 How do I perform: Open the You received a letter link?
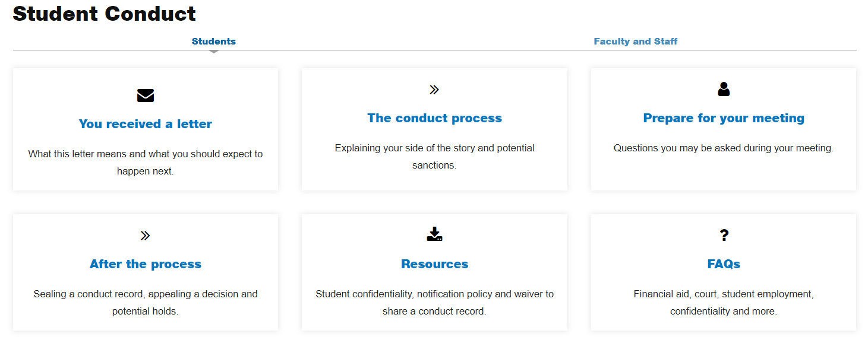click(x=146, y=124)
